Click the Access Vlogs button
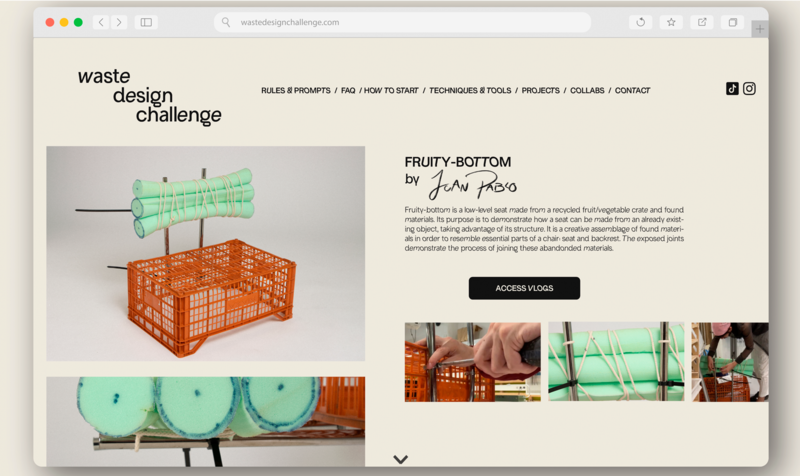The height and width of the screenshot is (476, 800). (524, 288)
